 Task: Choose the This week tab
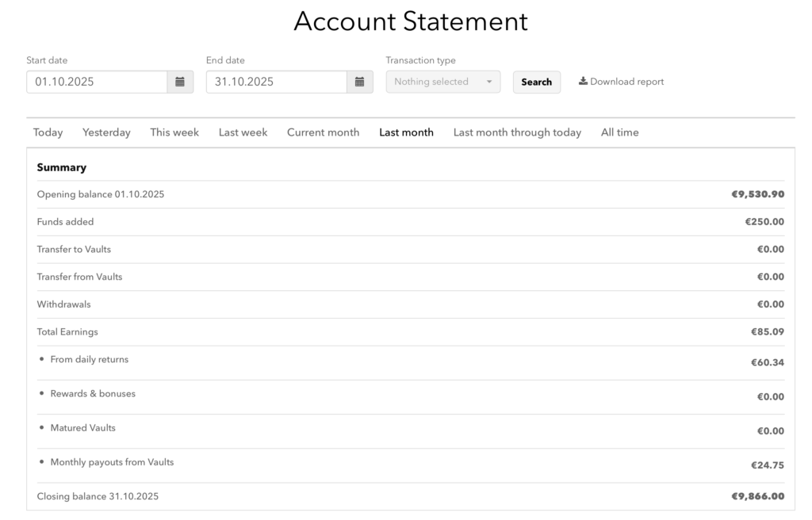[x=174, y=132]
